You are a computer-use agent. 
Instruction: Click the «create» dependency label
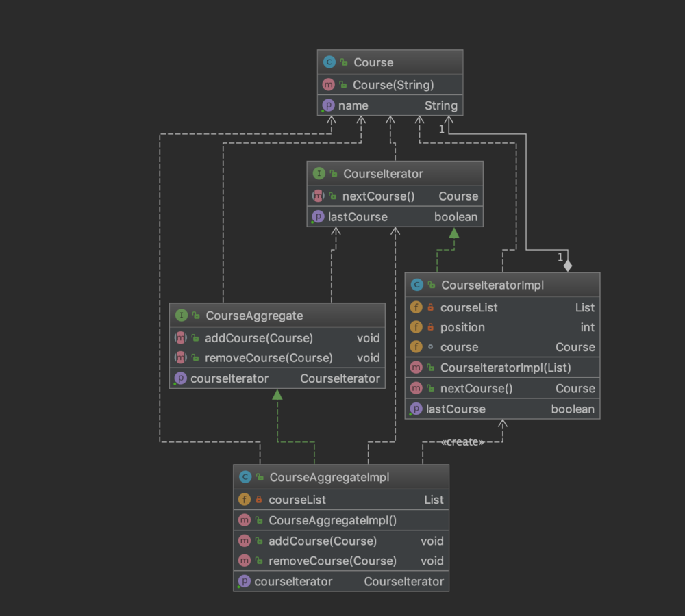tap(463, 441)
